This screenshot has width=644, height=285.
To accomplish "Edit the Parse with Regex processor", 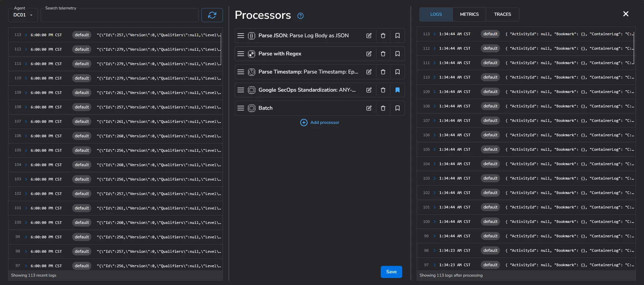I will 369,54.
